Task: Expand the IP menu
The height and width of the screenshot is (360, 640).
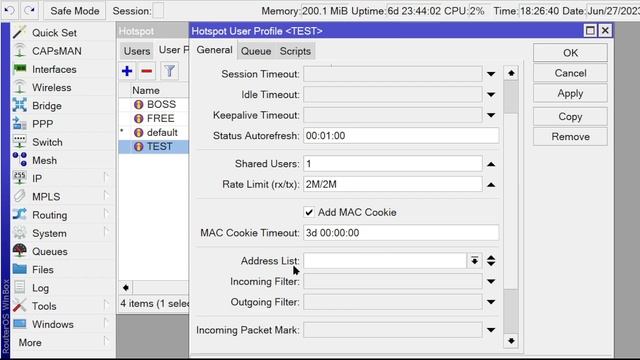Action: coord(37,179)
